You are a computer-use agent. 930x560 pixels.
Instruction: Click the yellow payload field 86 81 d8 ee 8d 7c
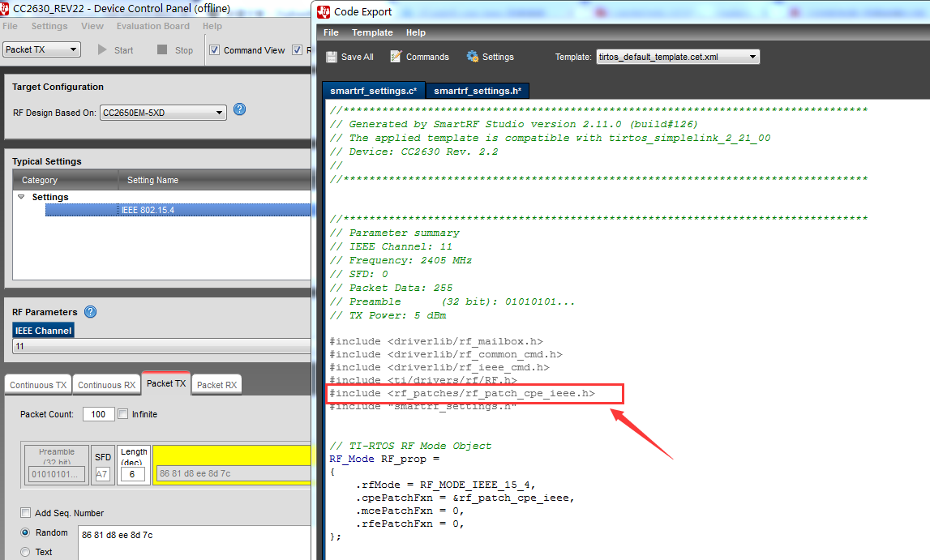(x=232, y=473)
